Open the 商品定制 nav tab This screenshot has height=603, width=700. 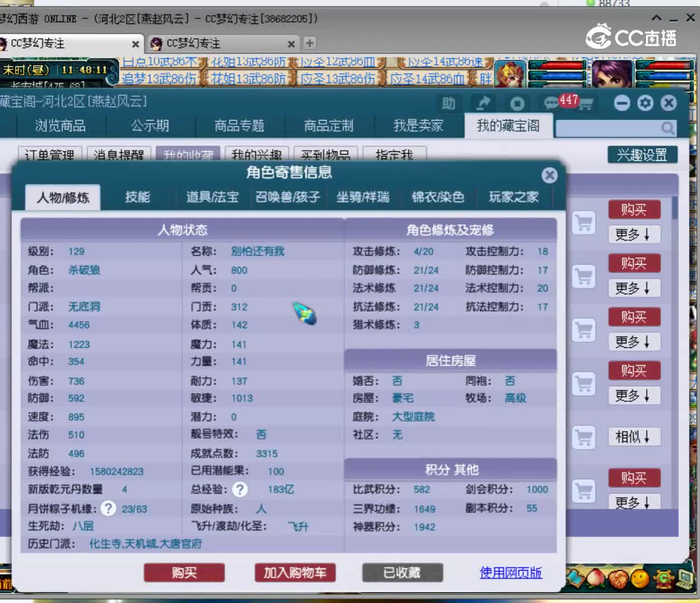(329, 126)
